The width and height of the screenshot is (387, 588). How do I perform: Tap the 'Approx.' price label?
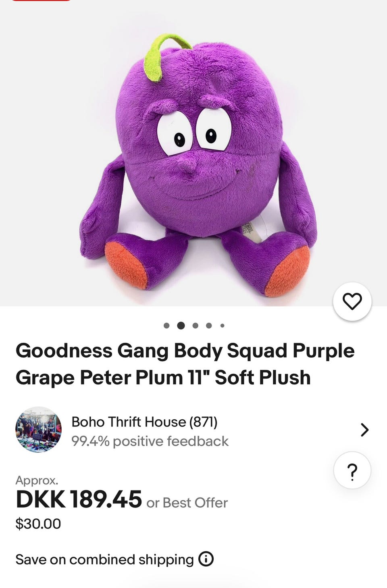[x=37, y=480]
